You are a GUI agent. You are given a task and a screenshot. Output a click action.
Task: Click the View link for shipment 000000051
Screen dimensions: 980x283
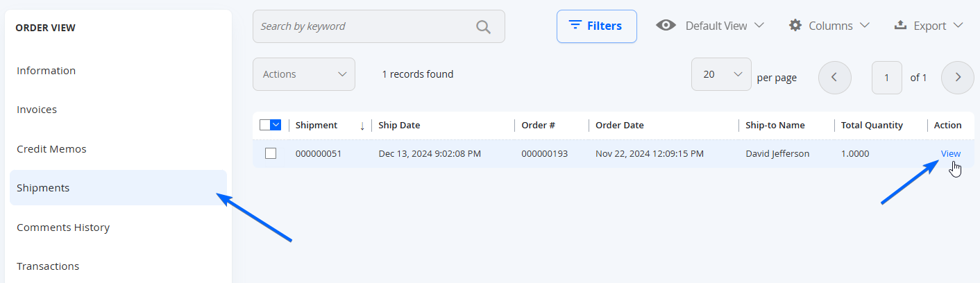point(950,153)
